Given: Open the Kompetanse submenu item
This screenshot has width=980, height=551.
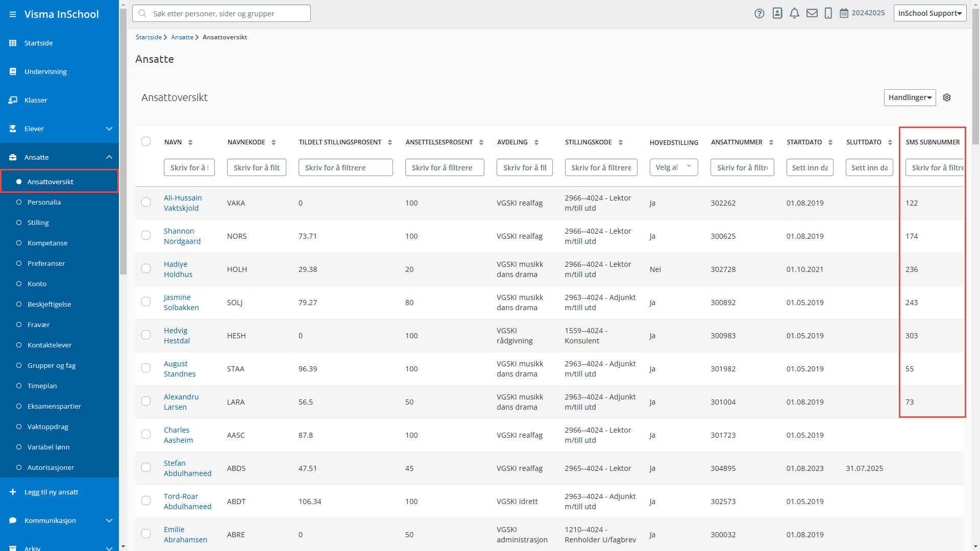Looking at the screenshot, I should click(47, 243).
